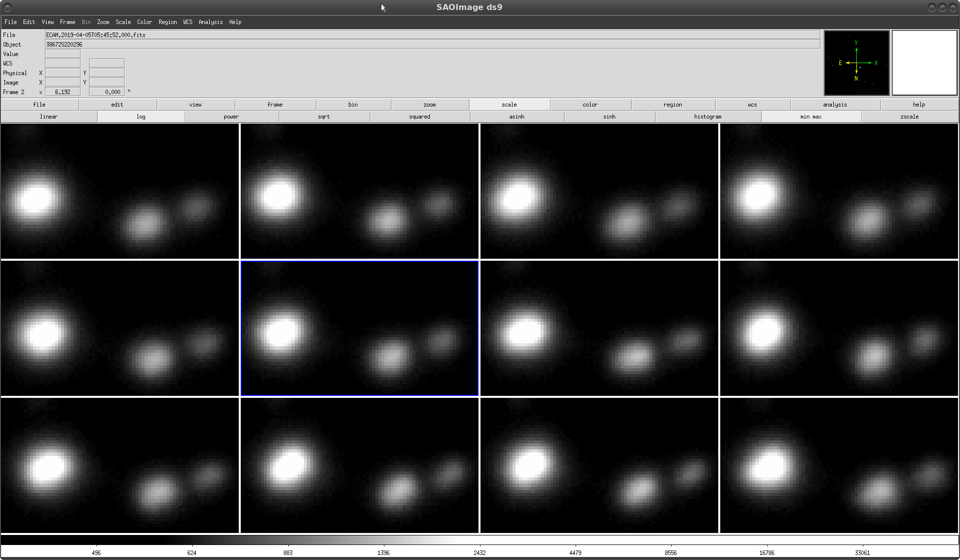This screenshot has width=960, height=560.
Task: Open the File menu
Action: pos(11,22)
